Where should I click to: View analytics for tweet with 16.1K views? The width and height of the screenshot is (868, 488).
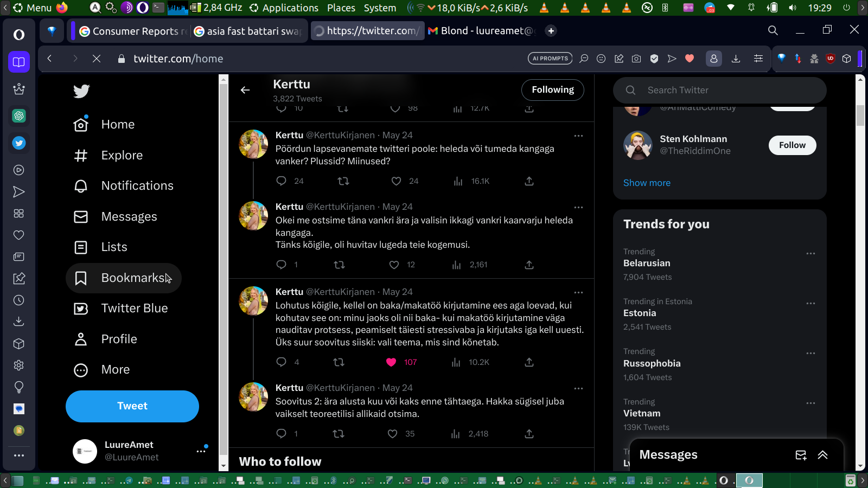[458, 181]
